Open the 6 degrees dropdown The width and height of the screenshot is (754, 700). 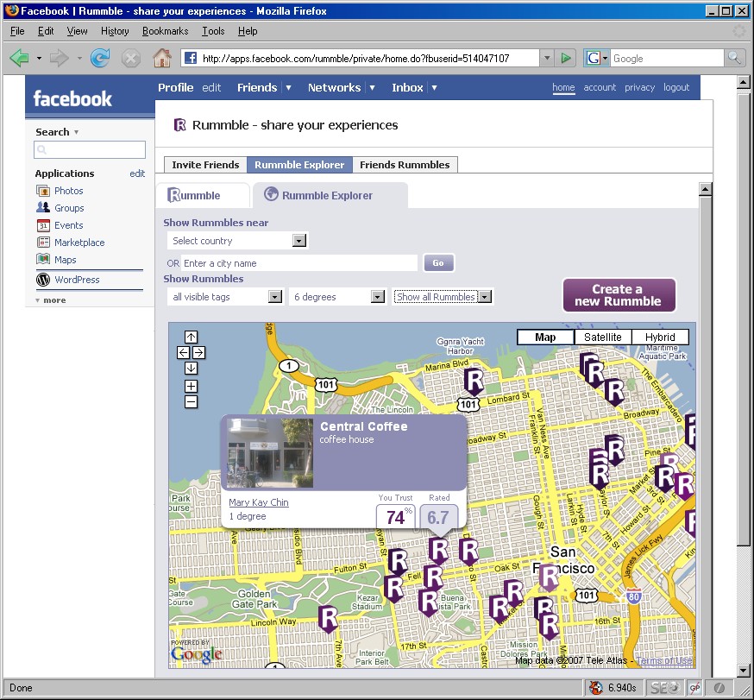pyautogui.click(x=337, y=297)
